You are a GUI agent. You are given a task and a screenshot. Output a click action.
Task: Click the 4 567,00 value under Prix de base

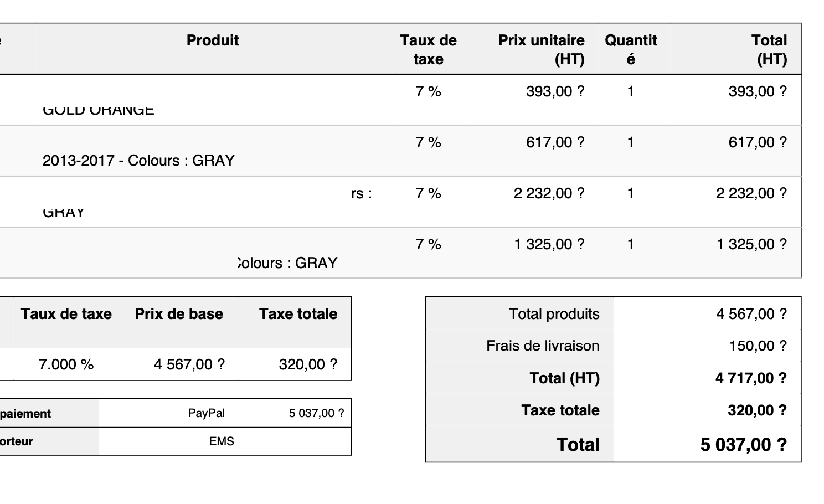click(189, 364)
